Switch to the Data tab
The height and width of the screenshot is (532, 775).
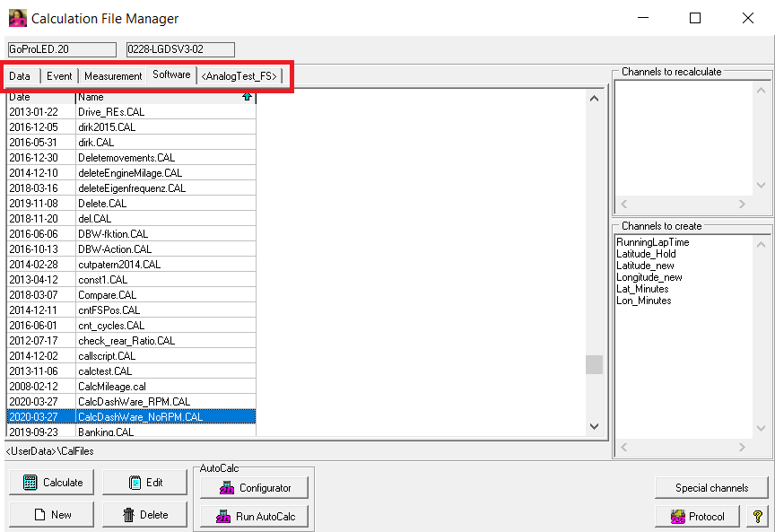20,76
